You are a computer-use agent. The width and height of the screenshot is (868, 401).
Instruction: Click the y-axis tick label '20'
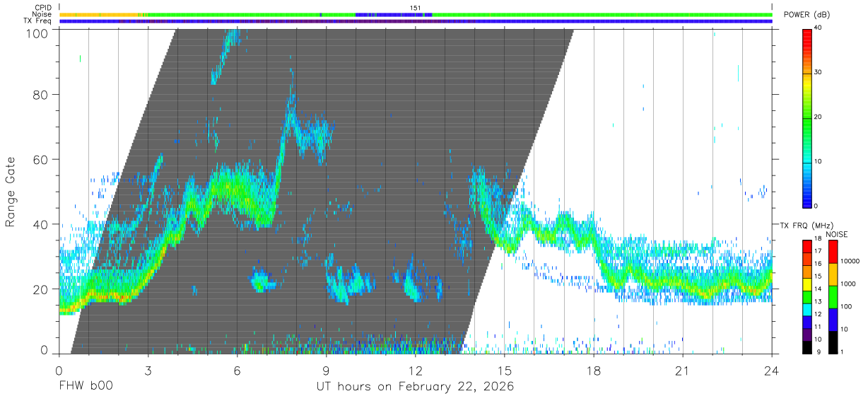click(41, 289)
